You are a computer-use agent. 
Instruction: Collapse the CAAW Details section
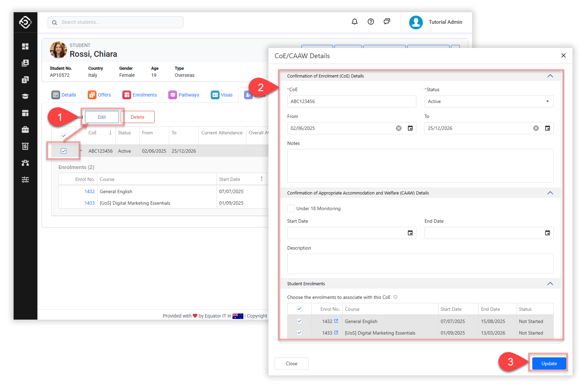550,193
